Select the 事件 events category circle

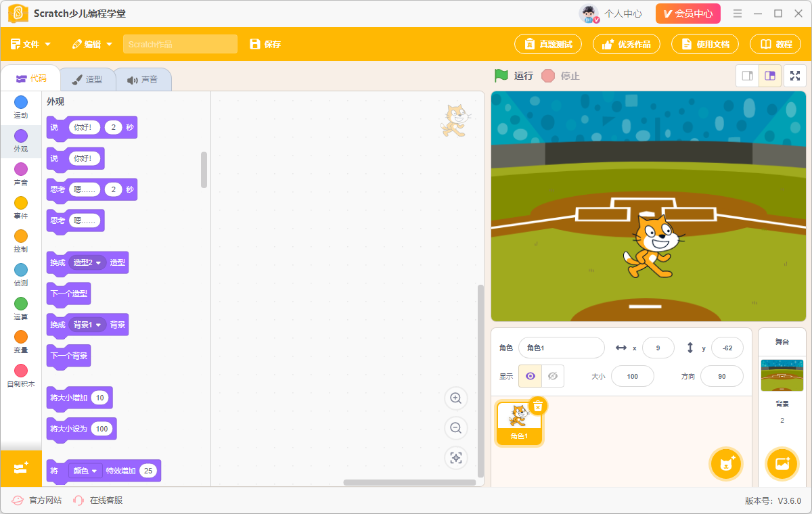pos(21,203)
